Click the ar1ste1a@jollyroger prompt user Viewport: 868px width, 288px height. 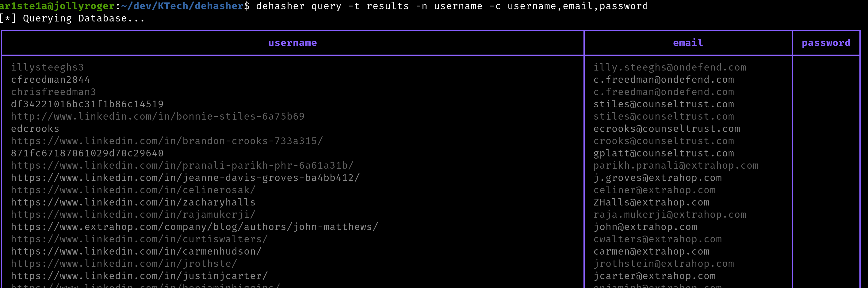click(57, 6)
